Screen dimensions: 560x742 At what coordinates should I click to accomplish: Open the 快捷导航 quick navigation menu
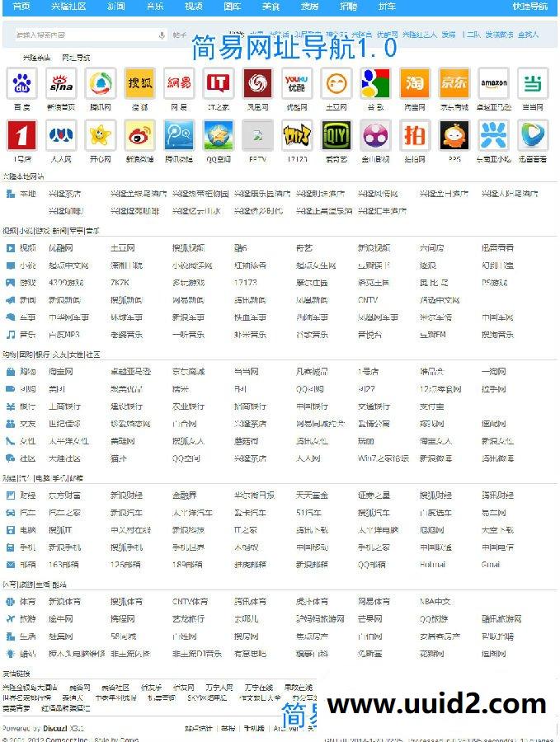tap(530, 7)
